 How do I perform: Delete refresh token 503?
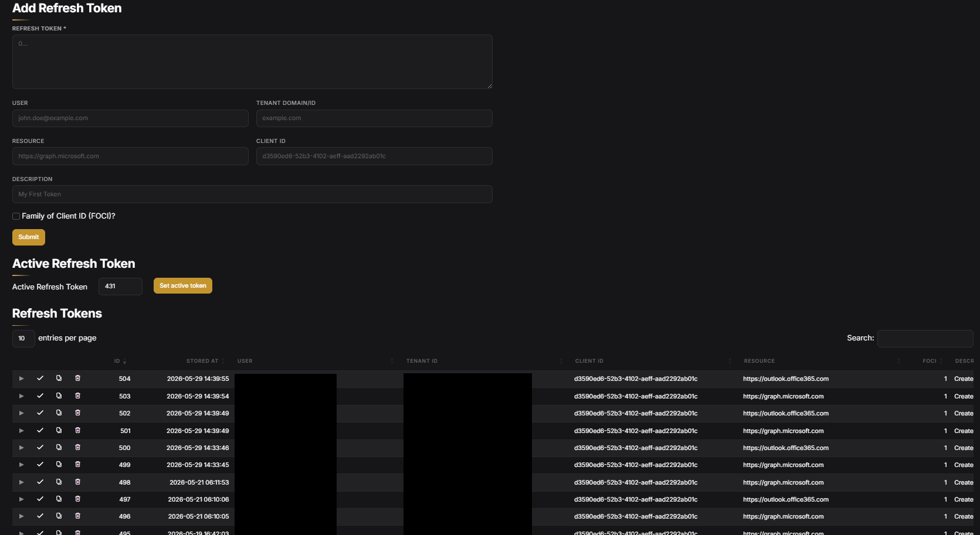[x=77, y=396]
